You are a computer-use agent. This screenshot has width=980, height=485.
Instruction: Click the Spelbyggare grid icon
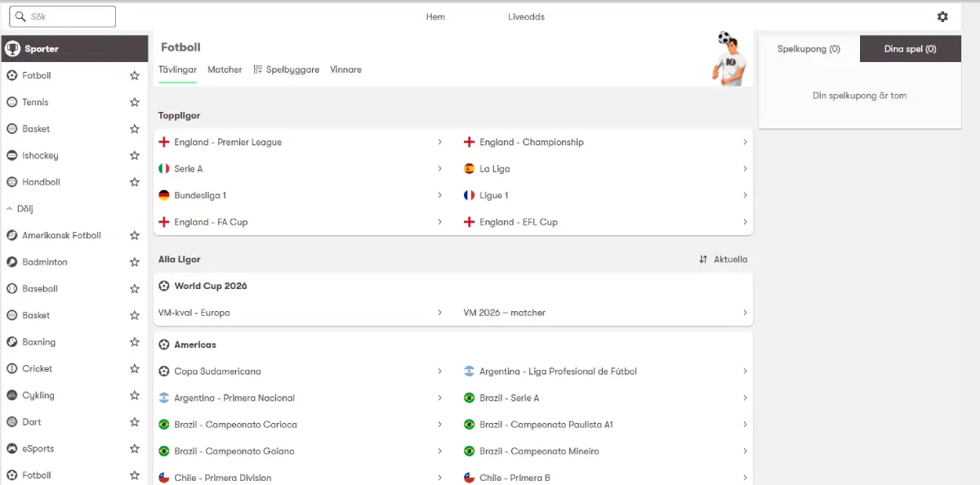click(258, 70)
